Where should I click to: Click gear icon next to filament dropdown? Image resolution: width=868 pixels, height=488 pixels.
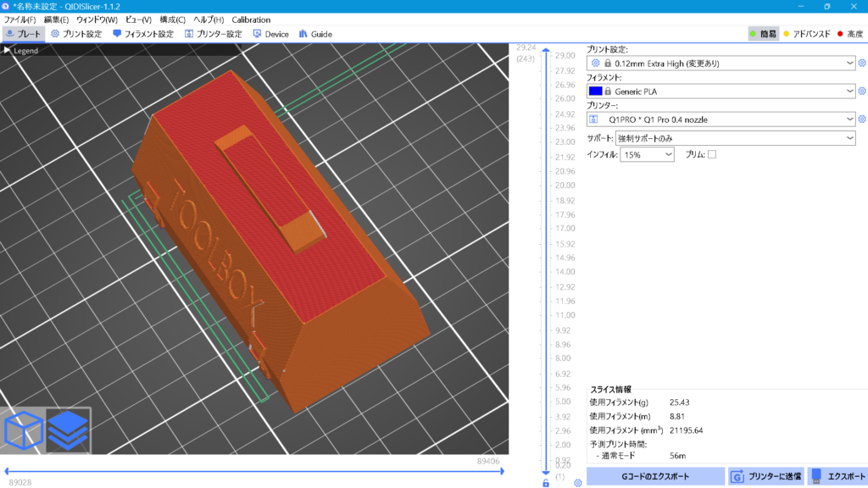(862, 91)
